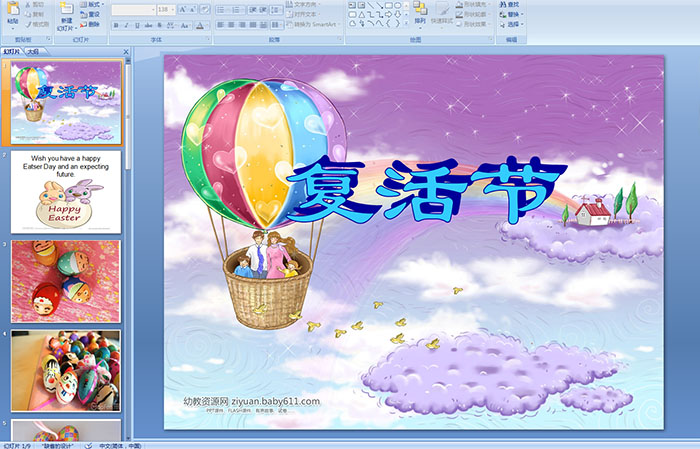Select slide 3 painted eggs thumbnail
Image resolution: width=700 pixels, height=449 pixels.
66,281
